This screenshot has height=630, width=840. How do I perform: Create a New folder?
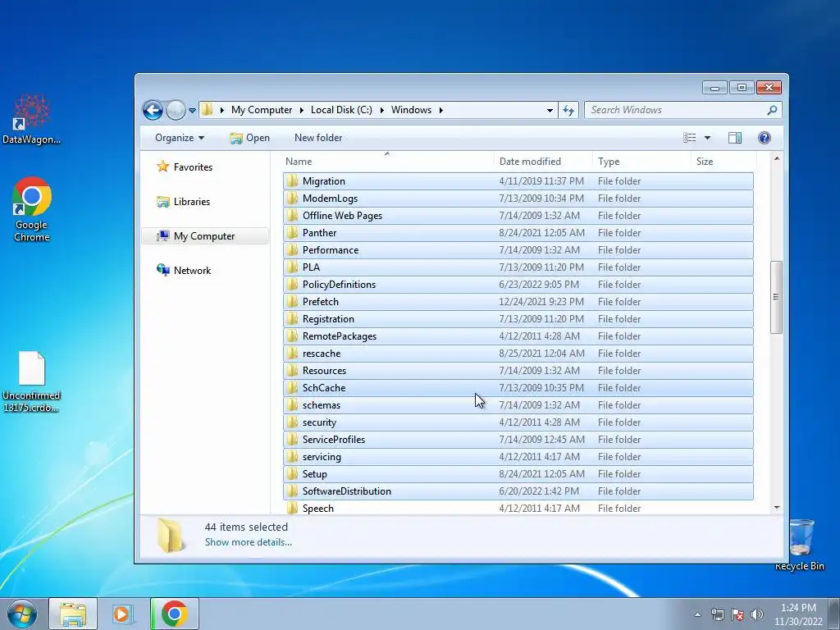318,138
